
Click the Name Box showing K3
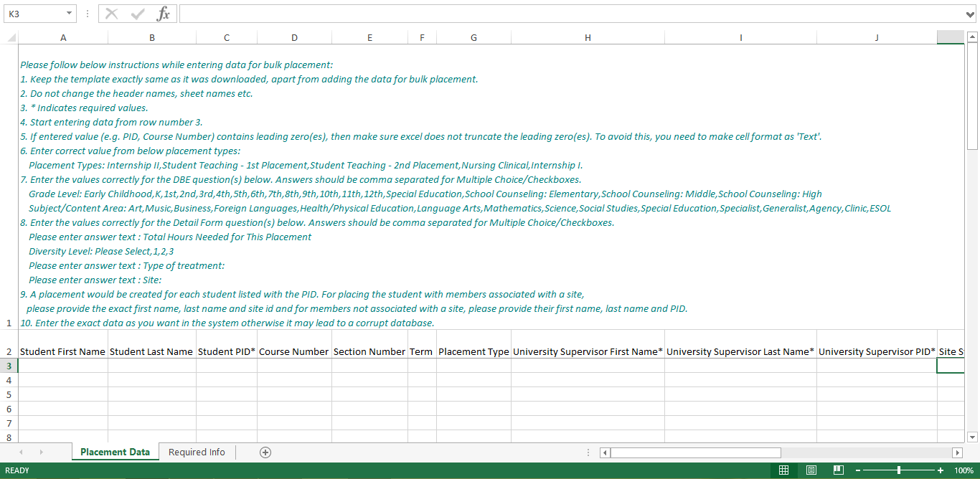[34, 14]
